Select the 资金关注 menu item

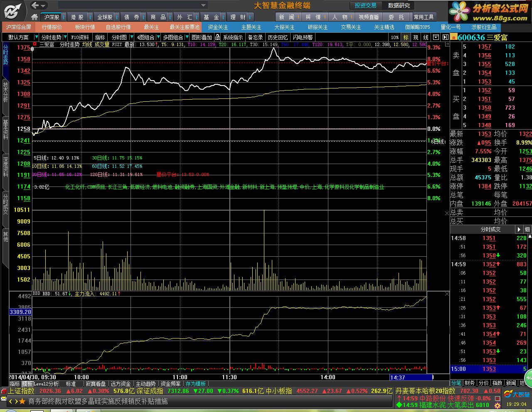pyautogui.click(x=218, y=27)
